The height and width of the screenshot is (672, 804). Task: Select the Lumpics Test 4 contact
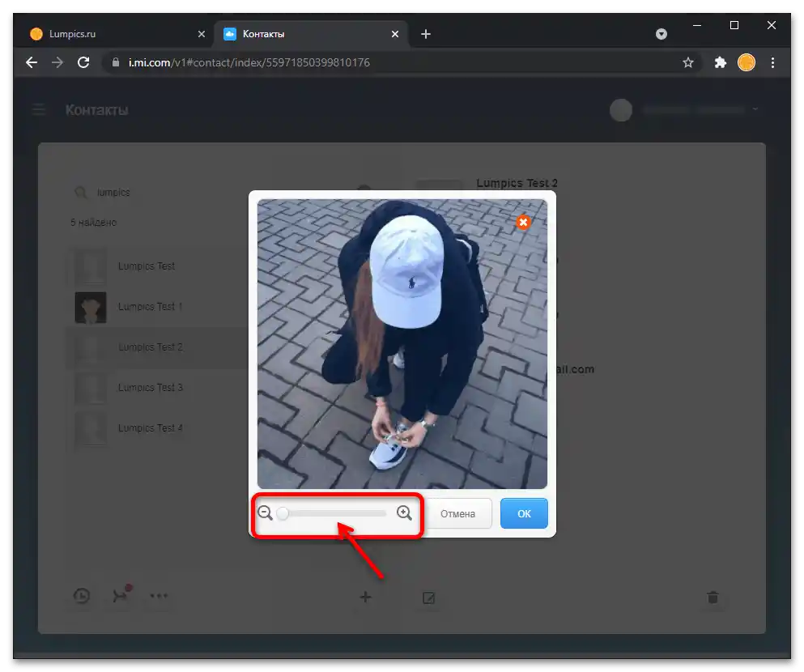156,428
